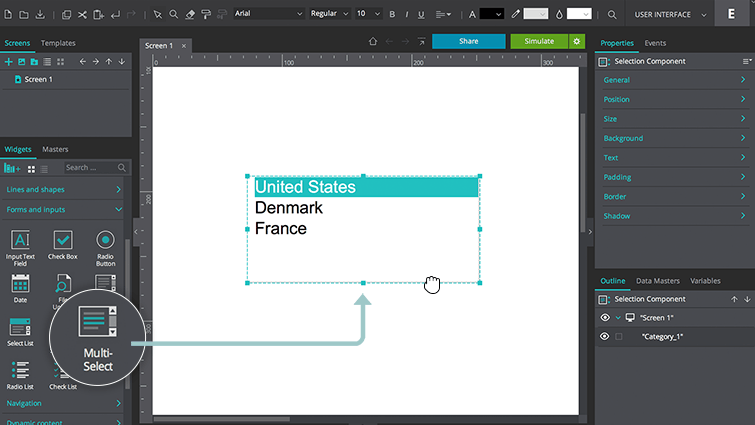Activate the zoom magnifier tool
Viewport: 755px width, 425px height.
[174, 14]
